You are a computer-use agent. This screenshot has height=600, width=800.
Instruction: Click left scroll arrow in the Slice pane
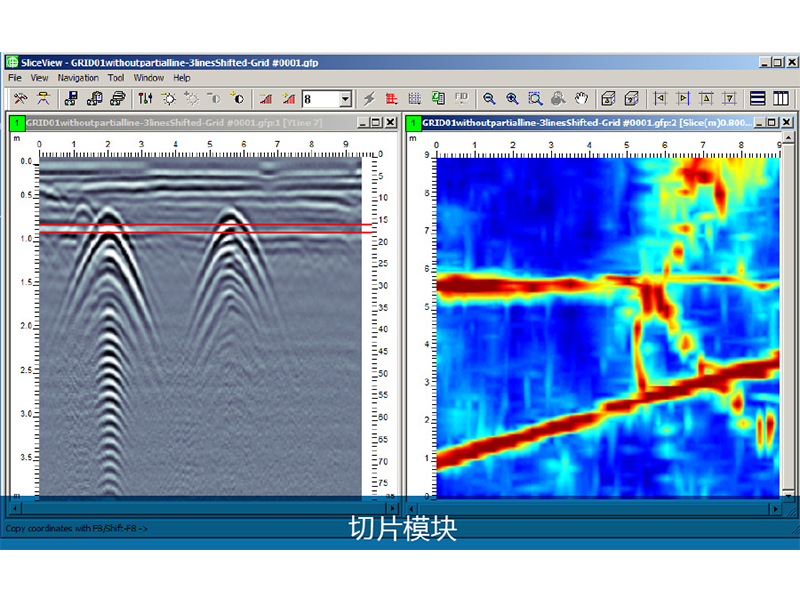[x=411, y=509]
